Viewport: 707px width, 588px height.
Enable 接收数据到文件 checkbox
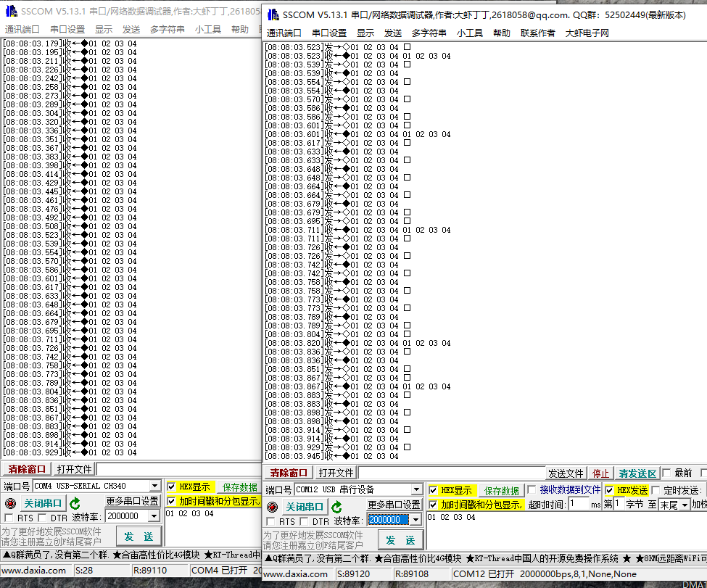pos(532,490)
